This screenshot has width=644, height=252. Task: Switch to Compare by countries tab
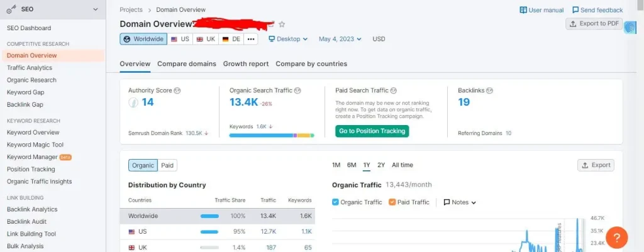[x=311, y=63]
